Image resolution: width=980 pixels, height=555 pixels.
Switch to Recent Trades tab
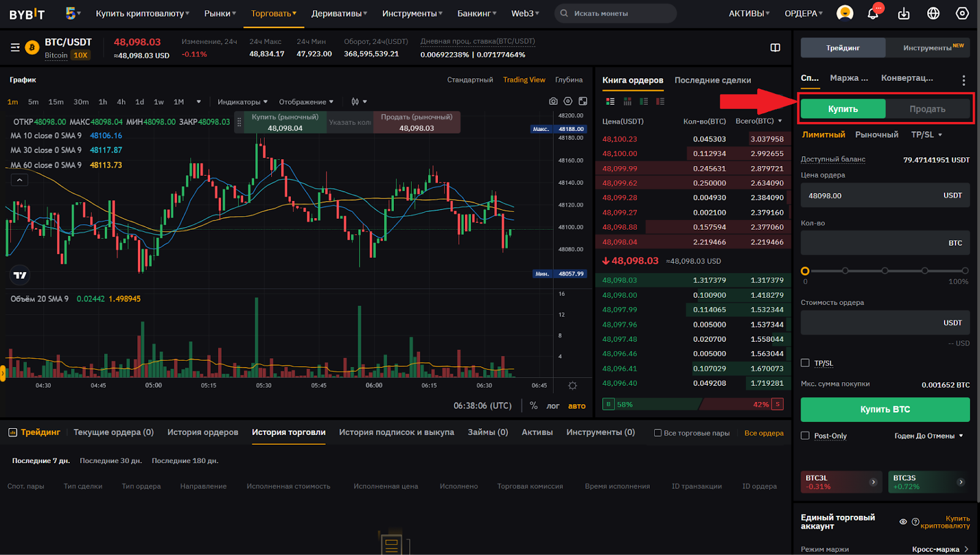click(712, 80)
